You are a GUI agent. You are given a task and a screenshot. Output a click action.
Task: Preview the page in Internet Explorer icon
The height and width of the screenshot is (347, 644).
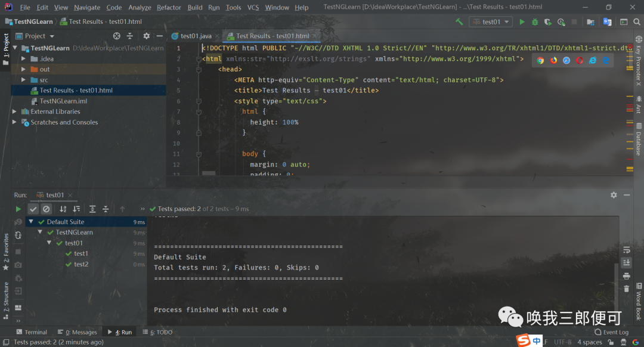[x=593, y=60]
